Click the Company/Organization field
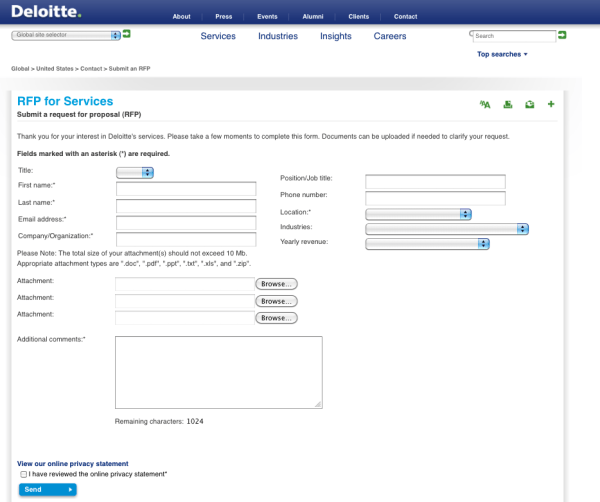This screenshot has width=600, height=502. (186, 239)
